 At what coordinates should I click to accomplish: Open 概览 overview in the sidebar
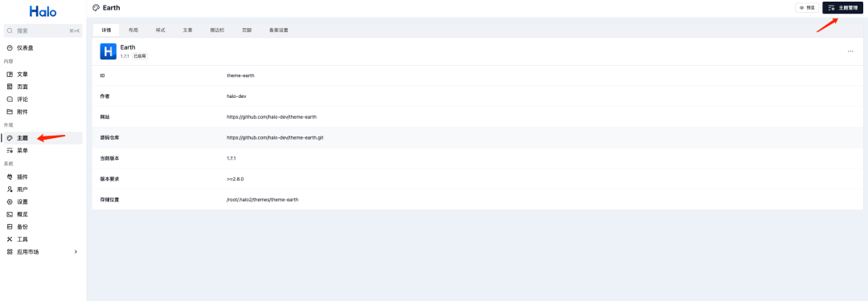point(23,214)
